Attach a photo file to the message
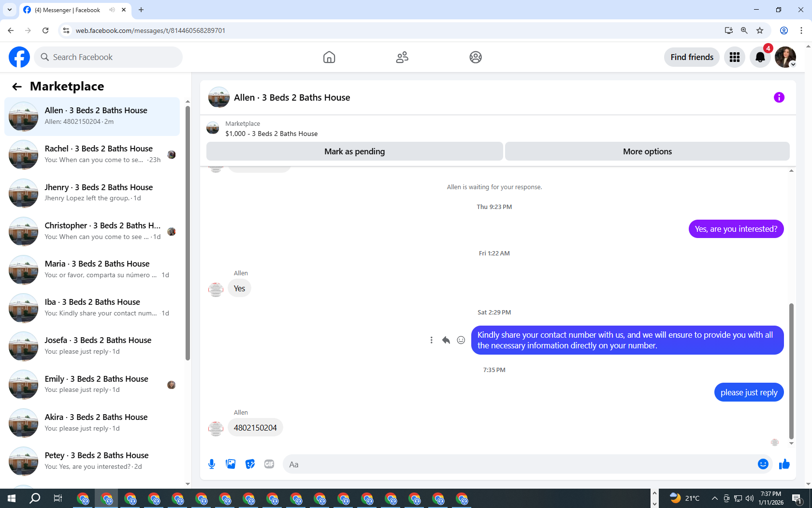Image resolution: width=812 pixels, height=508 pixels. pos(231,464)
